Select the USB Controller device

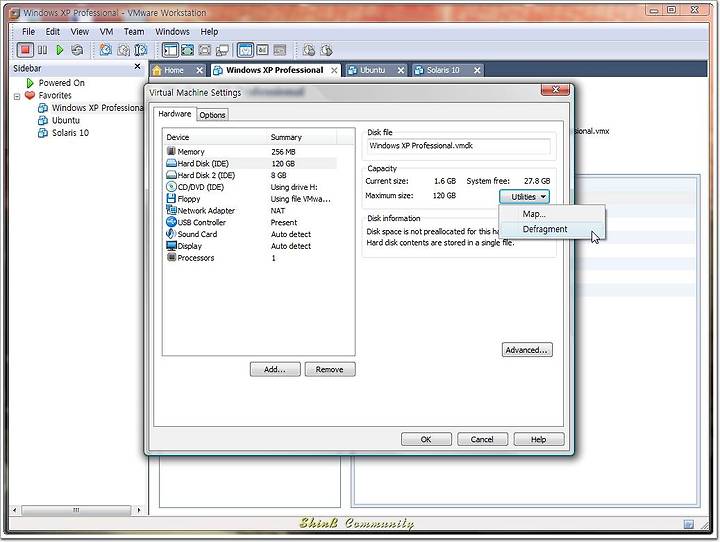point(251,222)
